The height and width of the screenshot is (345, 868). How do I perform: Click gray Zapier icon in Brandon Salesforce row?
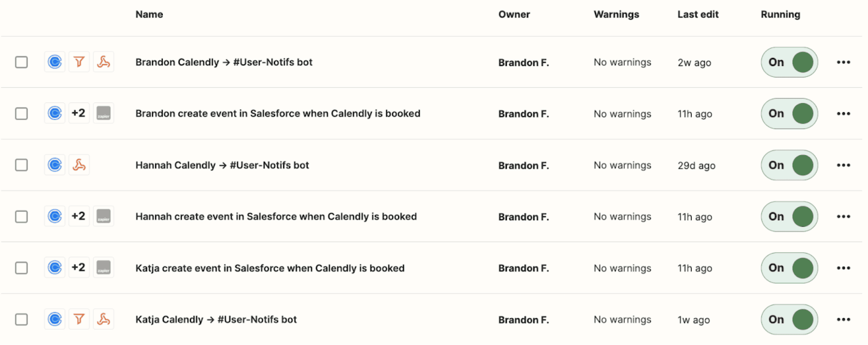tap(104, 113)
